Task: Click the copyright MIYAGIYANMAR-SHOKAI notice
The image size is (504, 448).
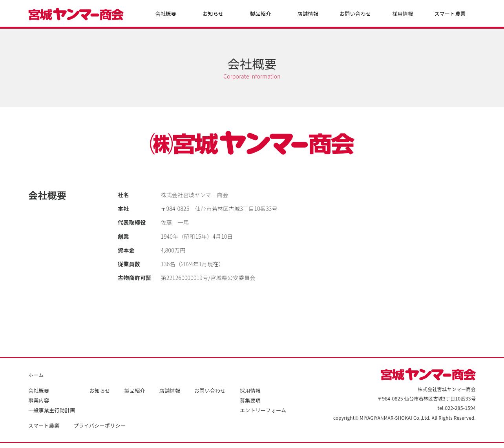Action: (404, 418)
